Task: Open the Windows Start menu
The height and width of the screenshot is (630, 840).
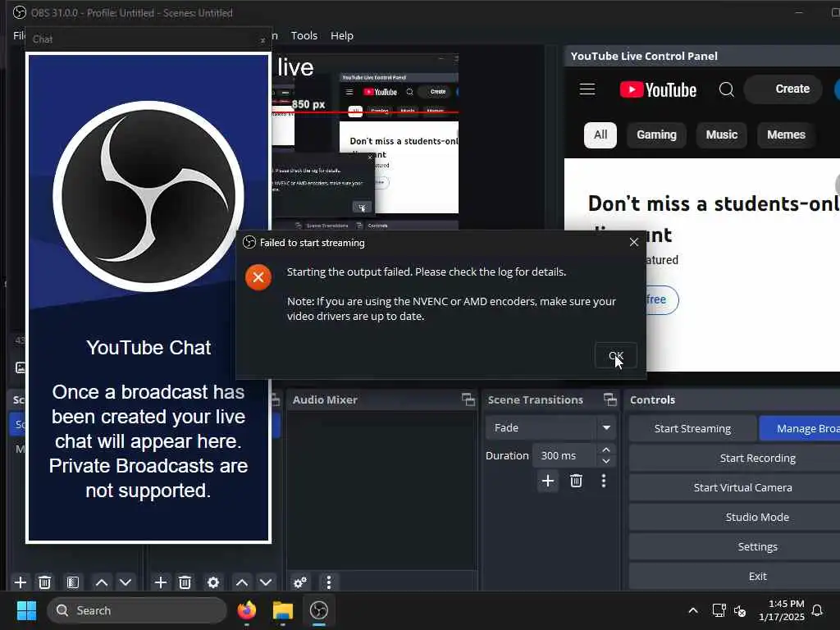Action: coord(26,610)
